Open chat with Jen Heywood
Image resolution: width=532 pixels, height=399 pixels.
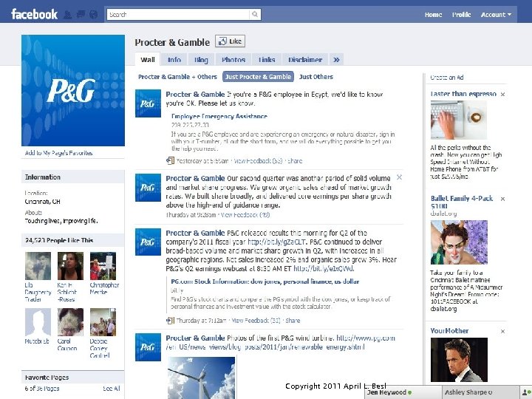click(x=403, y=392)
